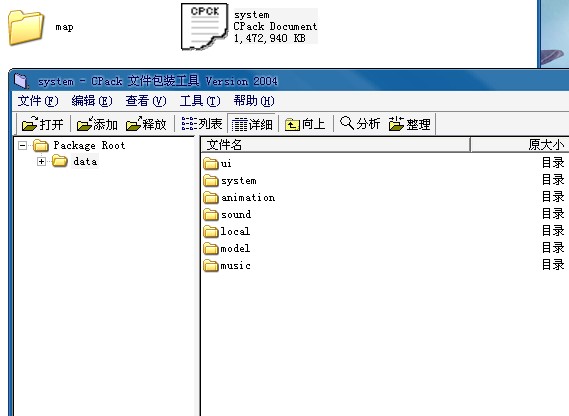This screenshot has width=569, height=416.
Task: Open the 帮助(H) menu
Action: pyautogui.click(x=254, y=101)
